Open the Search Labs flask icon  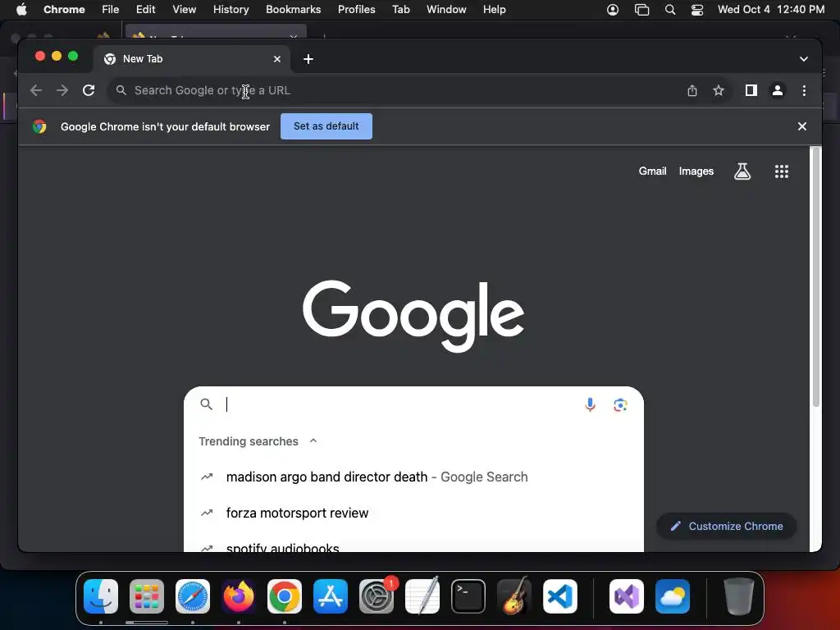[742, 171]
